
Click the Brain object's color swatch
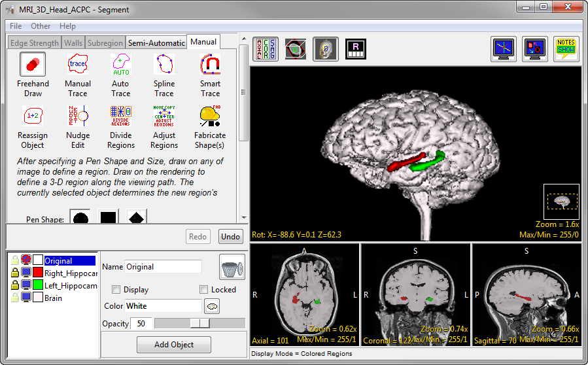pos(38,298)
